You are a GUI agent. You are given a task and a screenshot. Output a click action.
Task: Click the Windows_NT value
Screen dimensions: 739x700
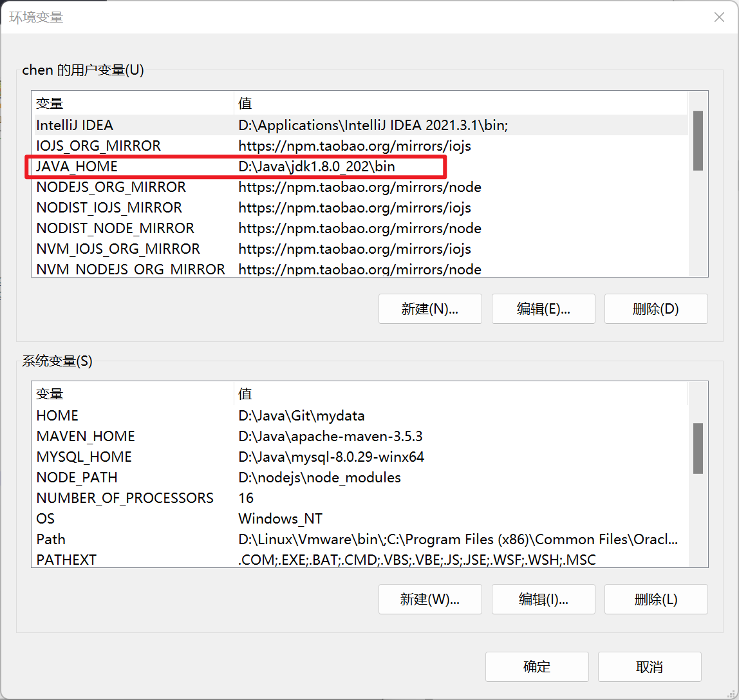pos(281,518)
